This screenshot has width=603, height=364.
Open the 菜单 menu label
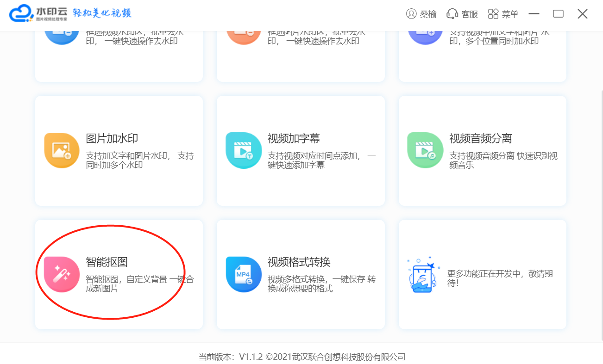tap(510, 14)
